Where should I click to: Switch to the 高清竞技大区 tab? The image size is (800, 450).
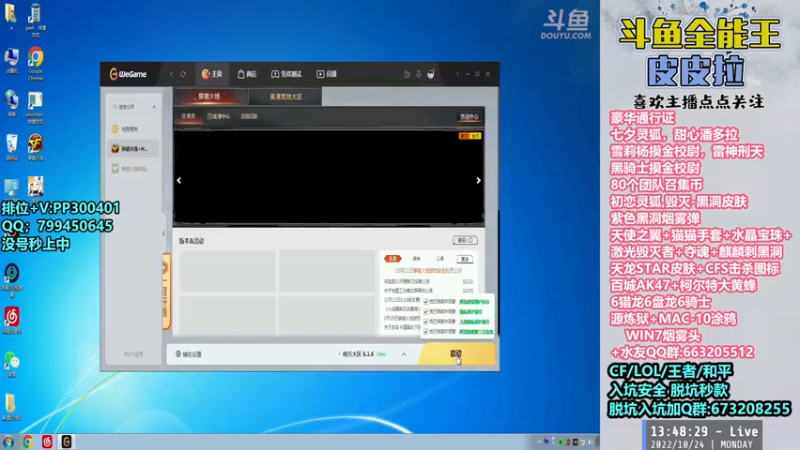click(285, 96)
